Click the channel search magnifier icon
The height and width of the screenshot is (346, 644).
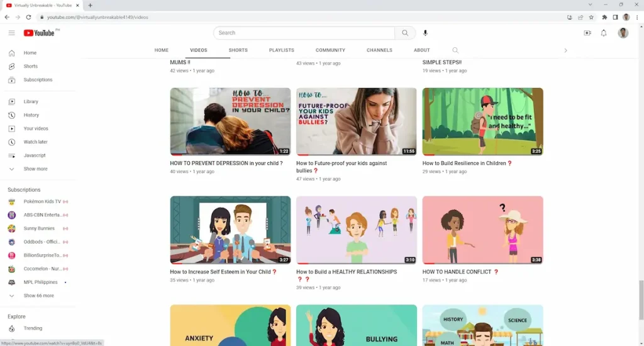(455, 50)
